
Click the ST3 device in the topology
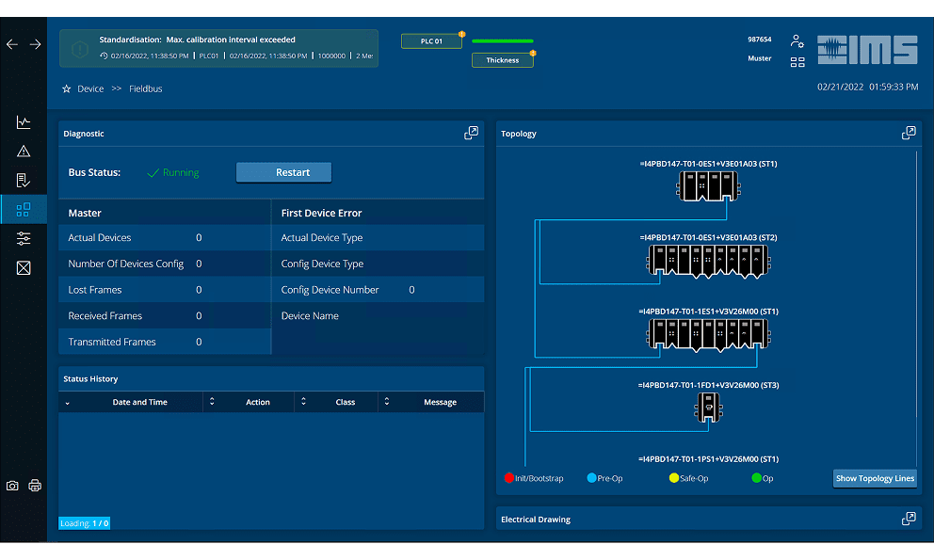(x=708, y=407)
